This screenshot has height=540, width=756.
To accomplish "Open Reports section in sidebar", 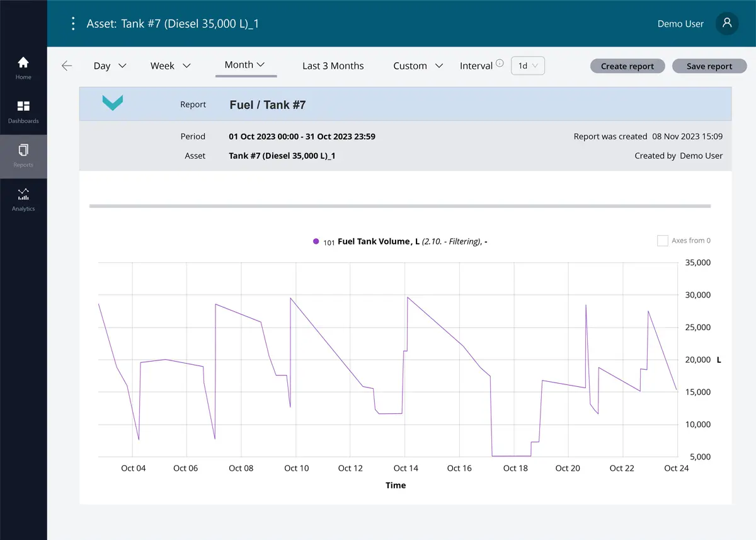I will (23, 156).
